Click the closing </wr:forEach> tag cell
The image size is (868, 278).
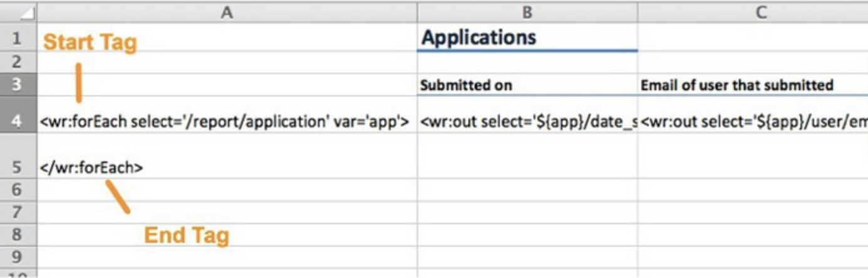pos(227,167)
